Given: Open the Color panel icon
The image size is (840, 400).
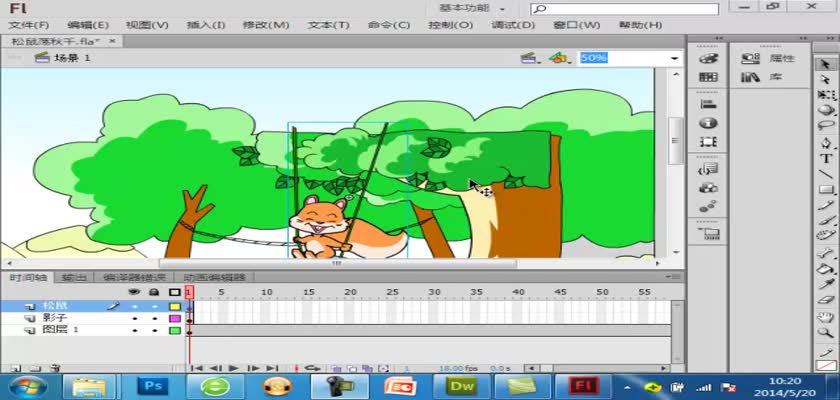Looking at the screenshot, I should (x=708, y=58).
